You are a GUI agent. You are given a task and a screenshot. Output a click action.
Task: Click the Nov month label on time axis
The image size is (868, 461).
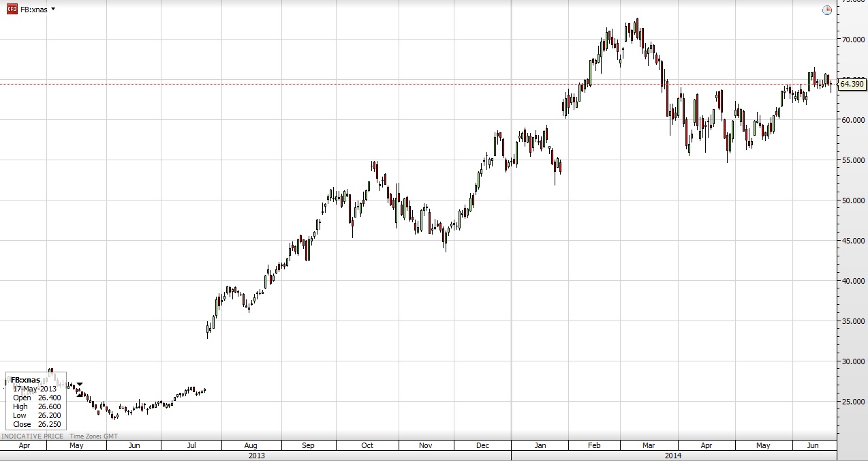426,445
